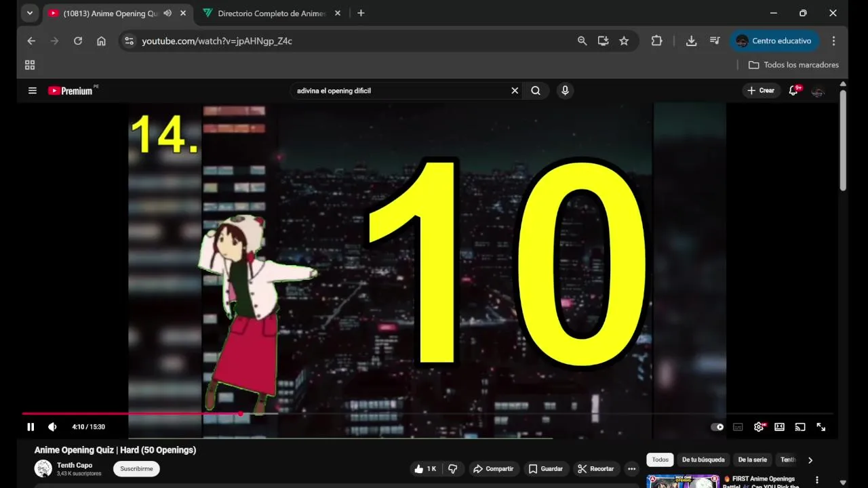Click the video title text
The height and width of the screenshot is (488, 868).
115,450
